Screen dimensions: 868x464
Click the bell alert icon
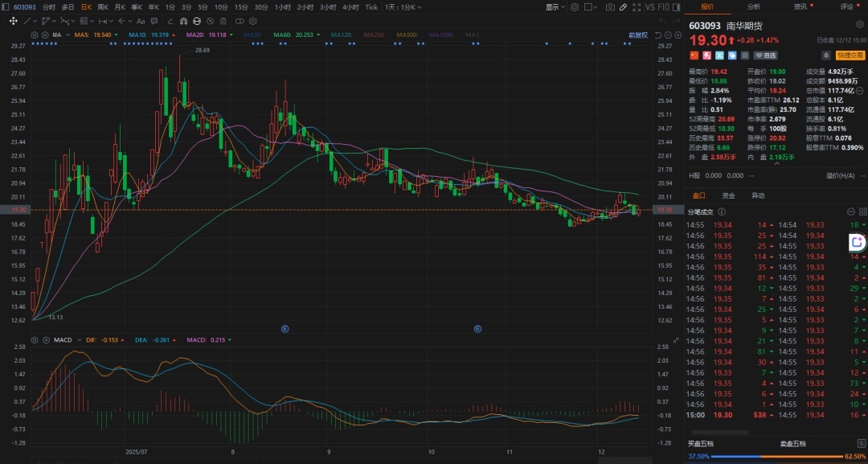point(825,55)
